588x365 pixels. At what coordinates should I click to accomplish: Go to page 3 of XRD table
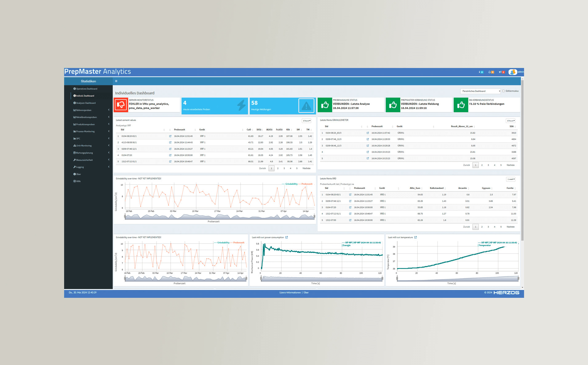(x=488, y=227)
